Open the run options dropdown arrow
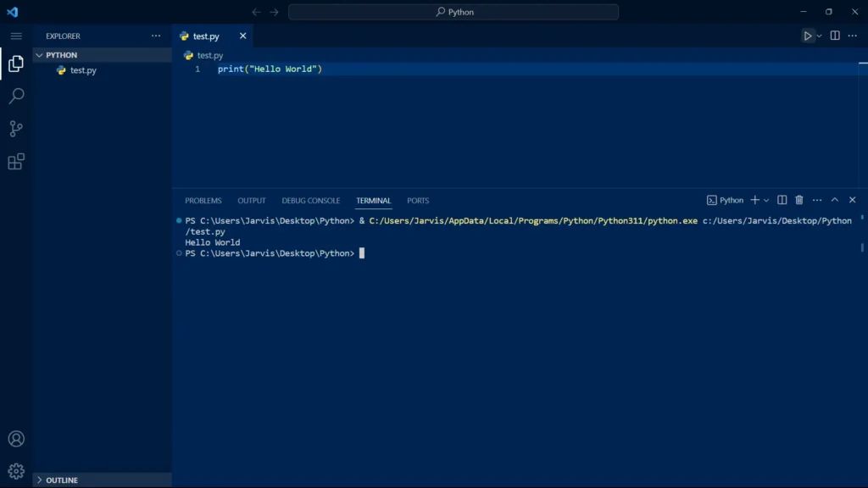868x488 pixels. (x=820, y=36)
